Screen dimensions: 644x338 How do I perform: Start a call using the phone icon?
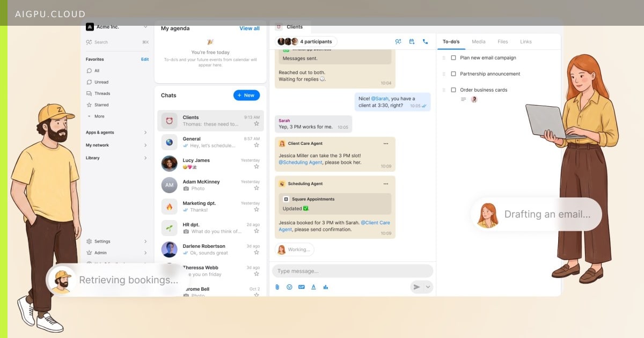[426, 41]
